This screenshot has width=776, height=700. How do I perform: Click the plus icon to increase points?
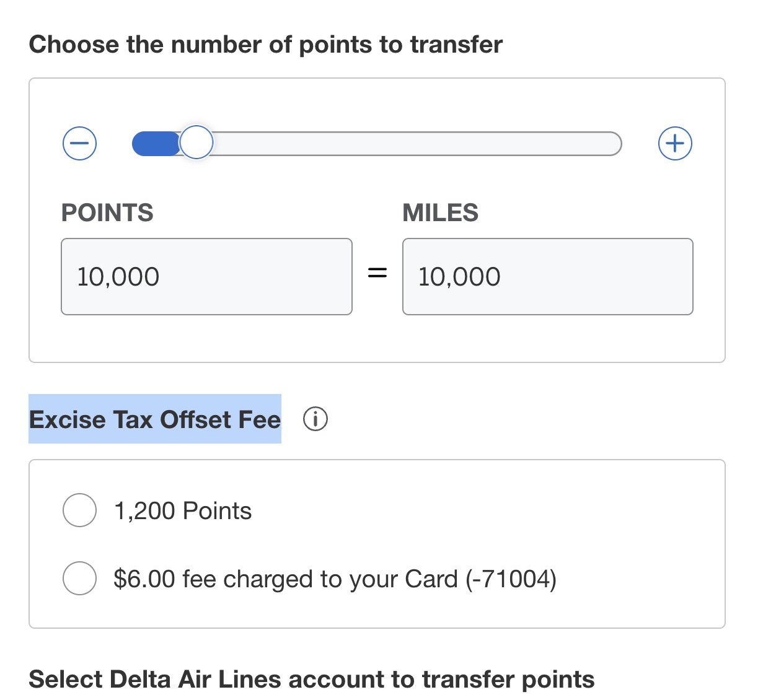pyautogui.click(x=675, y=144)
